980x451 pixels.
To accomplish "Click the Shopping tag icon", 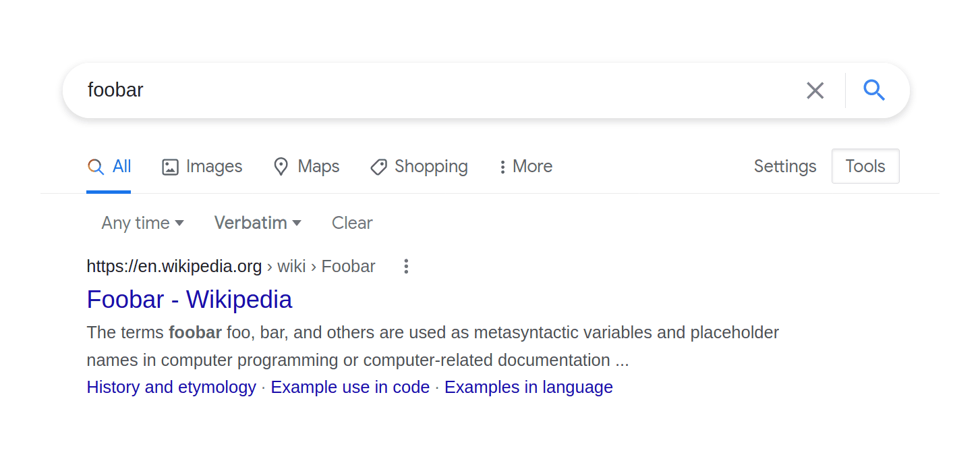I will tap(379, 166).
